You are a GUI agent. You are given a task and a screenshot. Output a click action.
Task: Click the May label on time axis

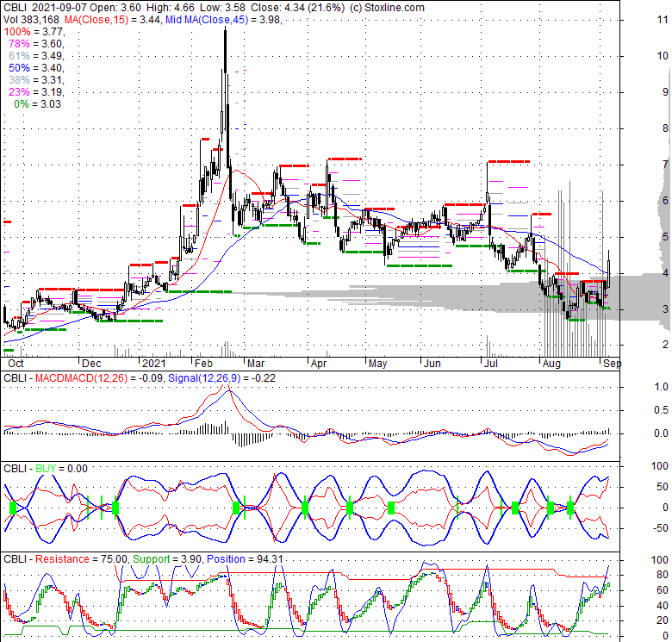pyautogui.click(x=377, y=364)
